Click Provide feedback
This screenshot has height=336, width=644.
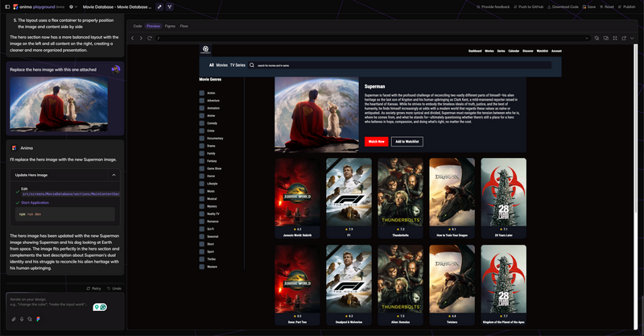[493, 7]
